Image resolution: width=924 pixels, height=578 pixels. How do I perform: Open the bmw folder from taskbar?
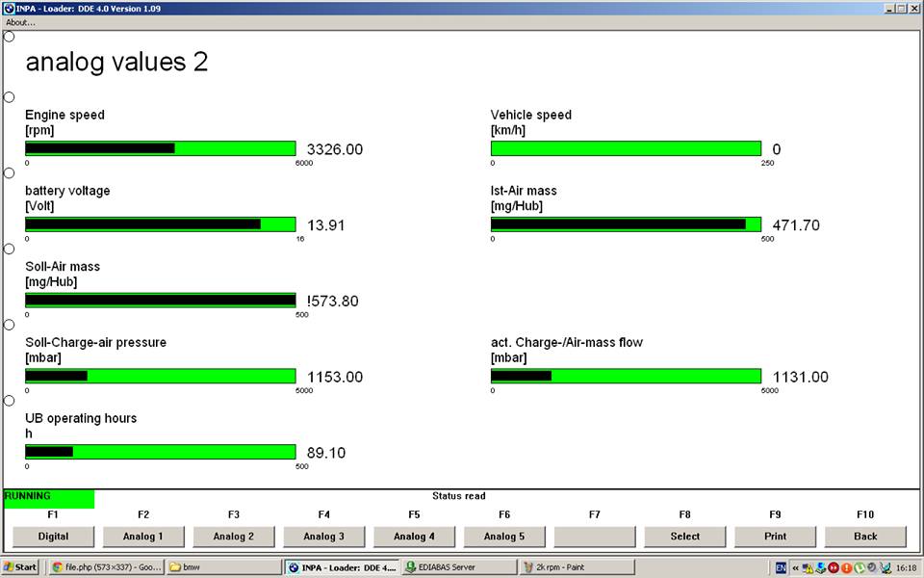pos(222,567)
